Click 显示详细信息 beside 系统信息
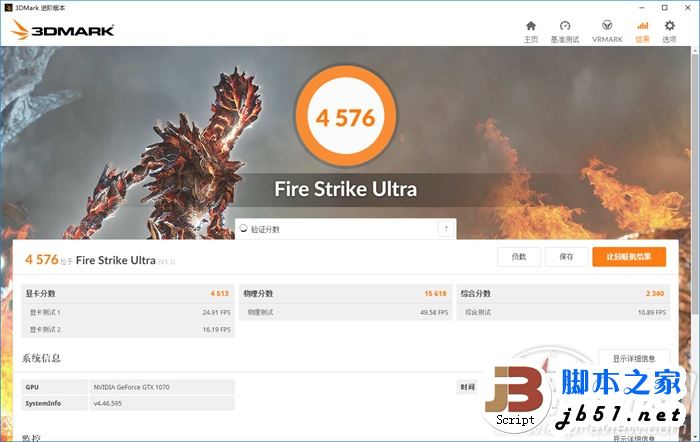Image resolution: width=700 pixels, height=442 pixels. [634, 359]
